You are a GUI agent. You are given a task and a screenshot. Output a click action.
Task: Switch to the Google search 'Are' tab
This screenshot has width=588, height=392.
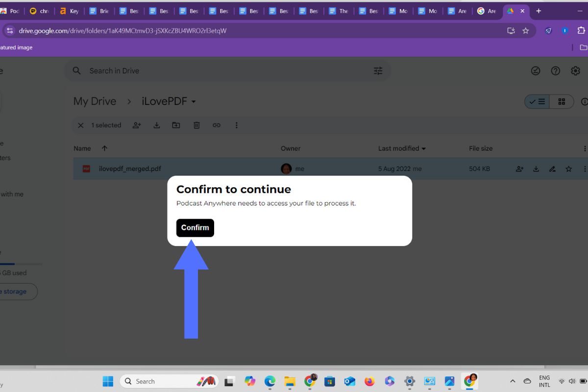pyautogui.click(x=487, y=11)
